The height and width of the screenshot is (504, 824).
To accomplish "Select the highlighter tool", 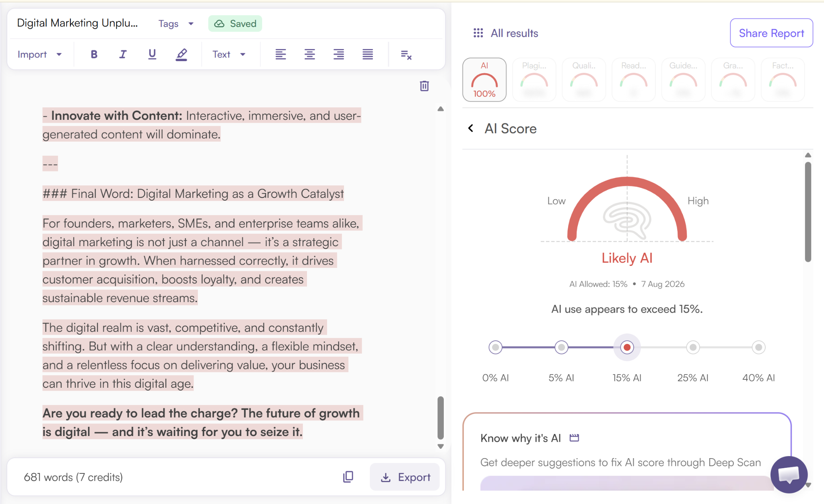I will [181, 54].
